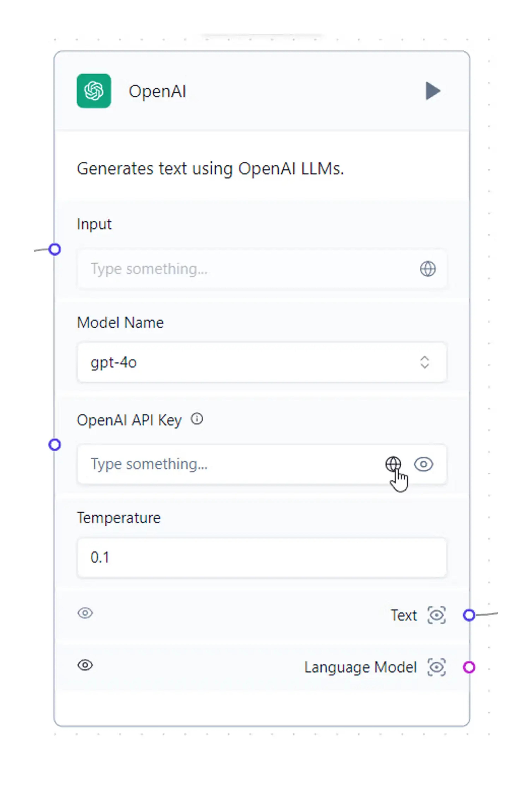Click the globe icon in Input field
The image size is (532, 785).
point(428,269)
